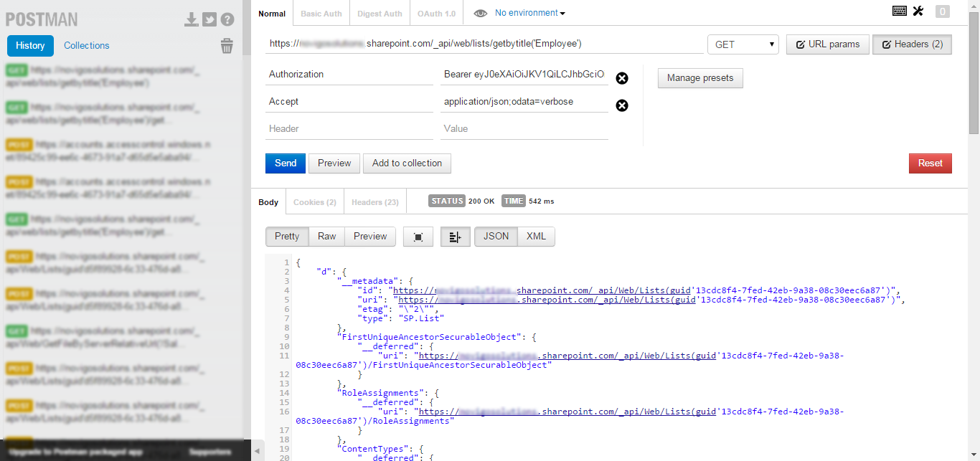Open the GET request method dropdown
Viewport: 980px width, 461px height.
click(x=743, y=44)
